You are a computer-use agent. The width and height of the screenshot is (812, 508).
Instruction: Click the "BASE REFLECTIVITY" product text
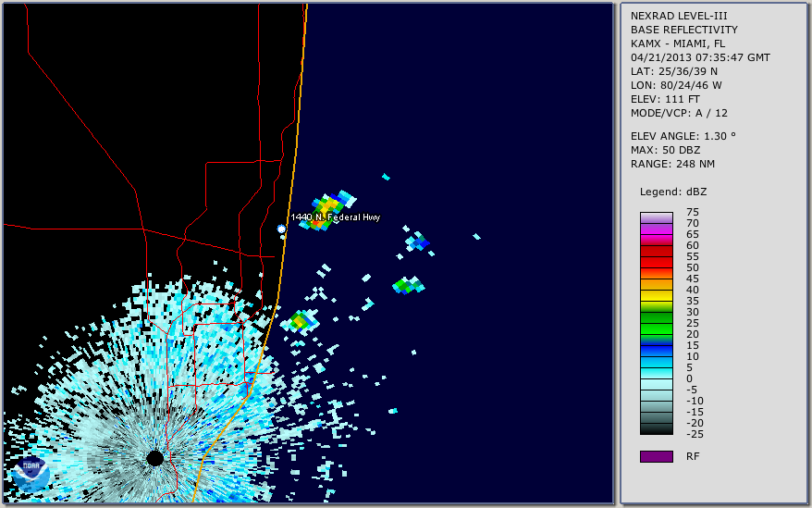click(684, 30)
